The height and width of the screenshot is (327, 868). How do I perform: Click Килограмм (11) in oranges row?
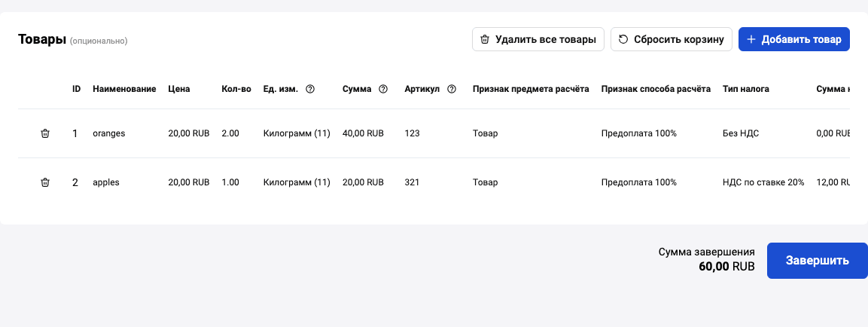coord(297,133)
